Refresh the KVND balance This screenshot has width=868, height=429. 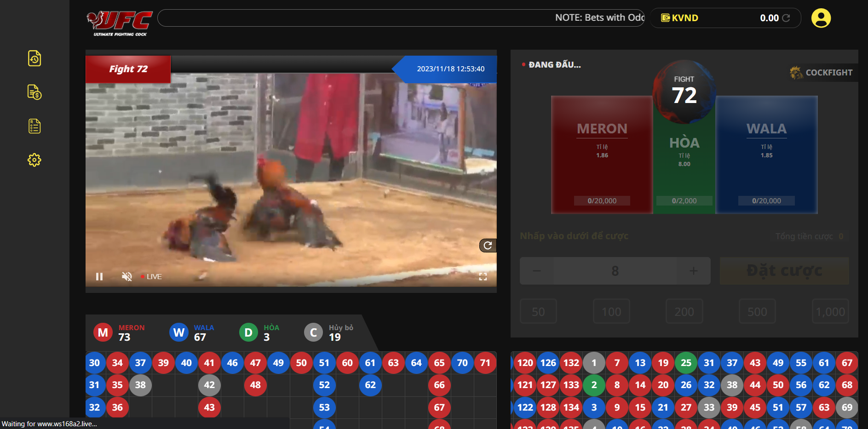786,18
